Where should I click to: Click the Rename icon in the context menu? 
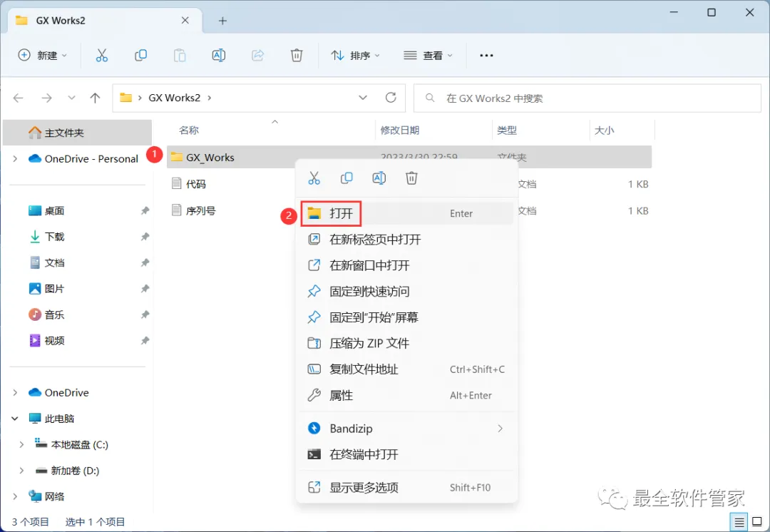[379, 178]
